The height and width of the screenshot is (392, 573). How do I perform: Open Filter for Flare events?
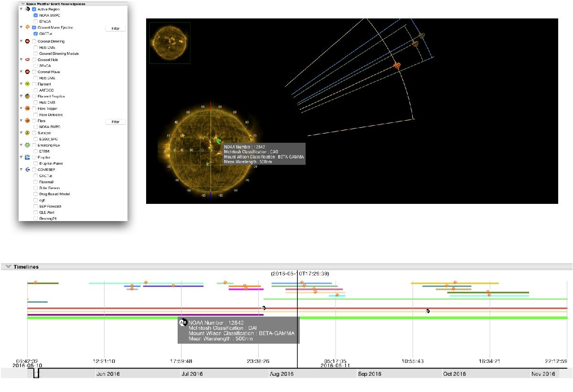click(115, 122)
